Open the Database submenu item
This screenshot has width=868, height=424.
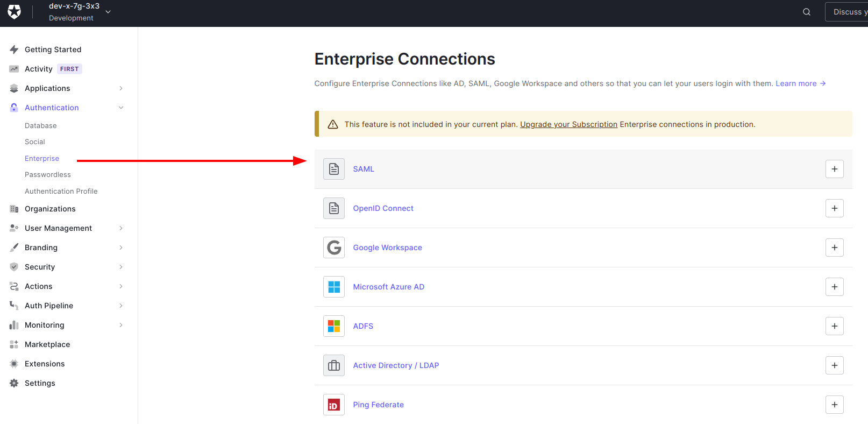pyautogui.click(x=40, y=125)
